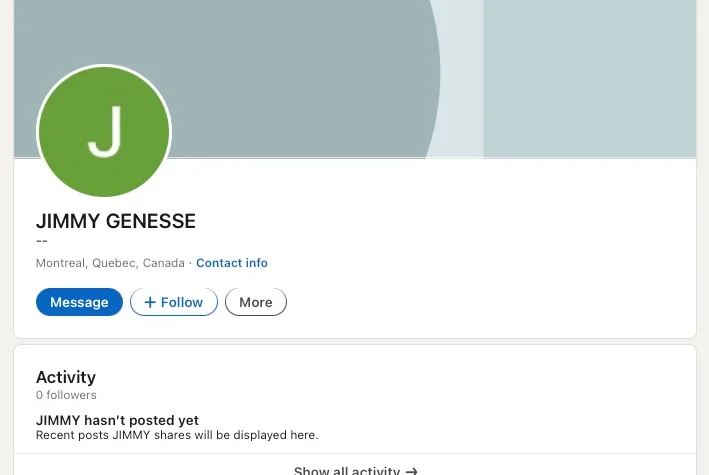This screenshot has width=709, height=475.
Task: Click the light vertical stripe in banner
Action: pyautogui.click(x=461, y=77)
